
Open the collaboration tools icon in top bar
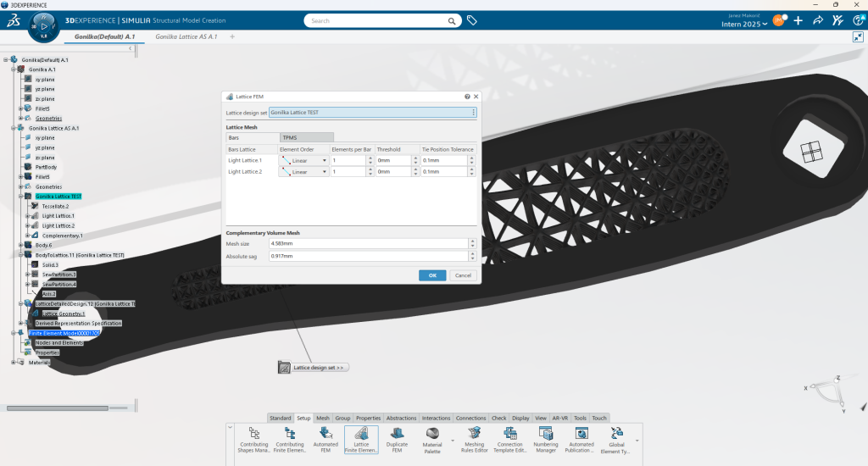tap(837, 20)
